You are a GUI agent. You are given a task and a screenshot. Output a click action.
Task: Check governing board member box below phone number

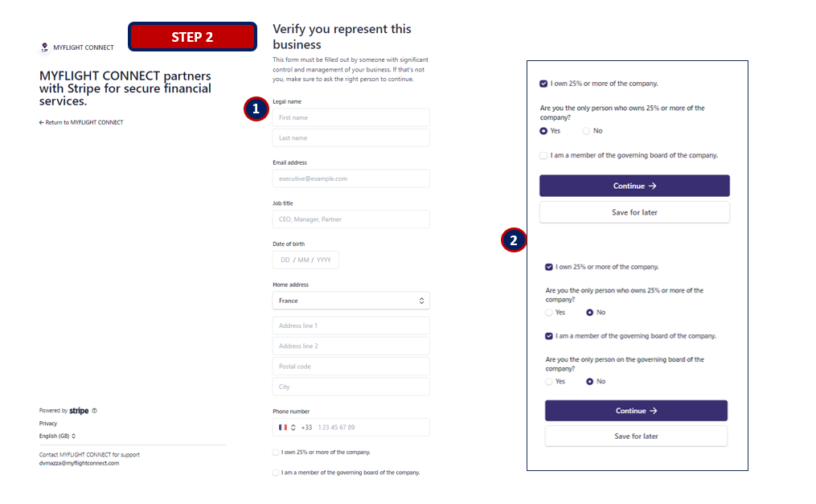click(x=276, y=473)
